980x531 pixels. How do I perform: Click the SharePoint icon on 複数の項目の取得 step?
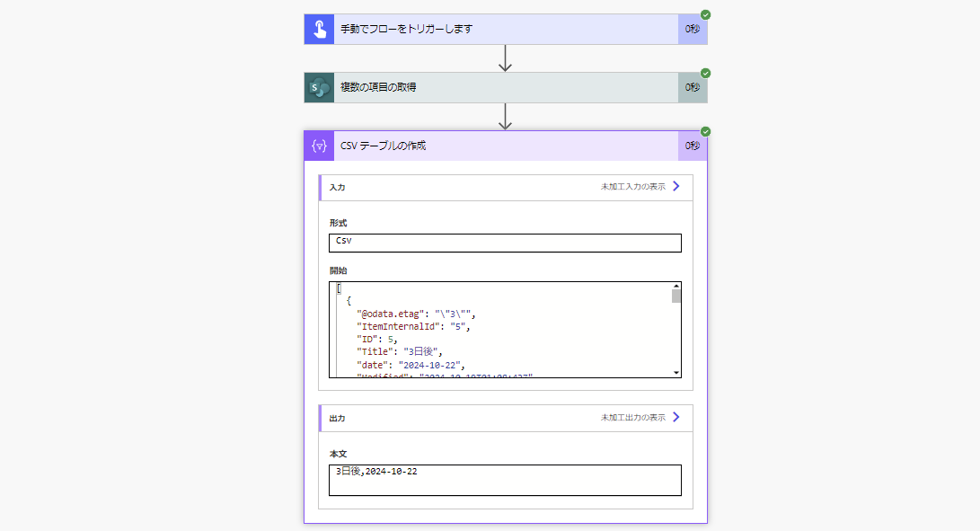click(319, 87)
